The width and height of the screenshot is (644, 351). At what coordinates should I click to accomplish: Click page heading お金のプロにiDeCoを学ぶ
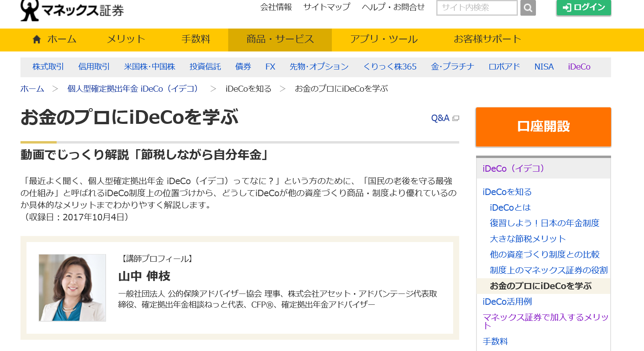tap(129, 117)
